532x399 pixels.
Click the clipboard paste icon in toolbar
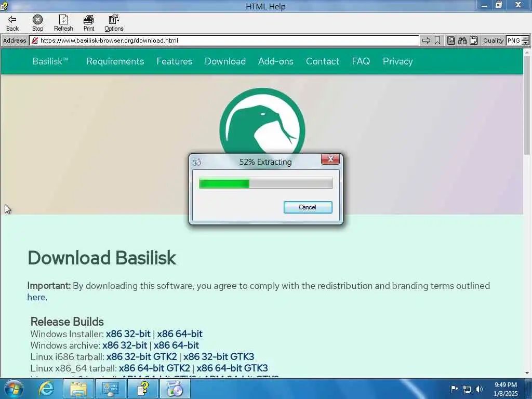[x=474, y=41]
